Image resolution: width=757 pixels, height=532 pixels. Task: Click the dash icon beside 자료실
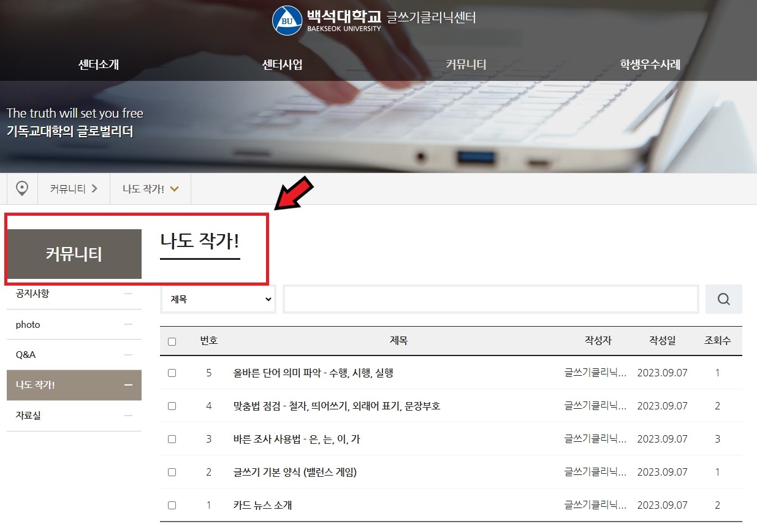coord(128,416)
